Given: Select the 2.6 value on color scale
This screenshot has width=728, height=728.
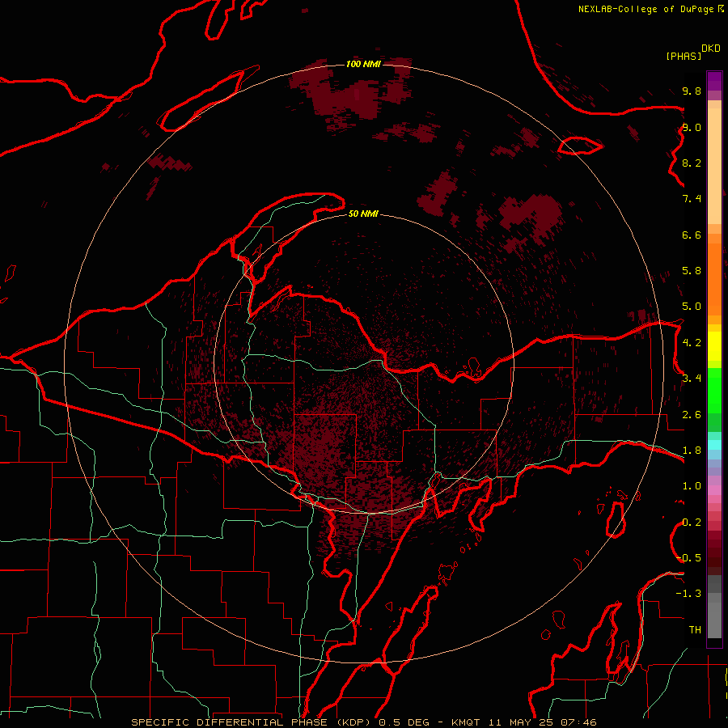Looking at the screenshot, I should click(x=692, y=415).
